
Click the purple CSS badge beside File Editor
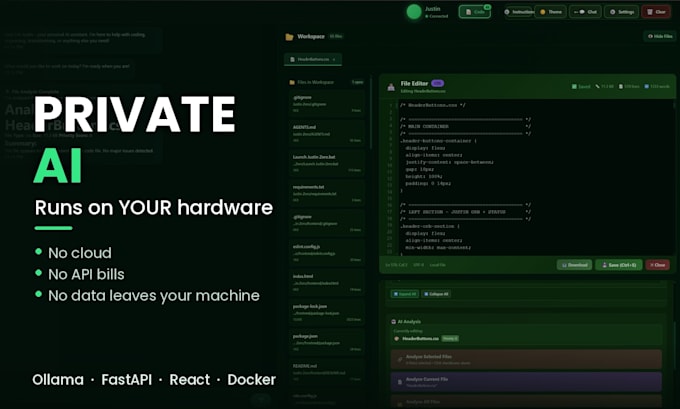pos(438,83)
